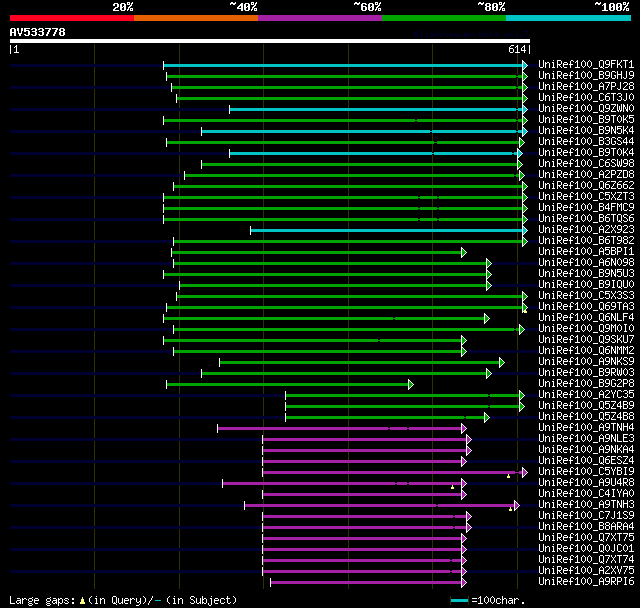Select label UniRef100_B9T0K4
This screenshot has width=640, height=608.
pyautogui.click(x=586, y=153)
